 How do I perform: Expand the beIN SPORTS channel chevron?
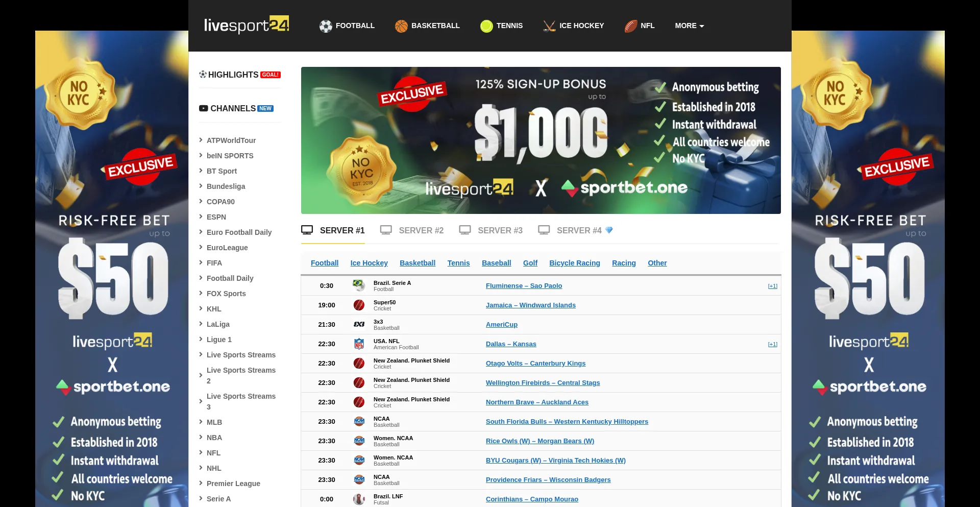(201, 155)
